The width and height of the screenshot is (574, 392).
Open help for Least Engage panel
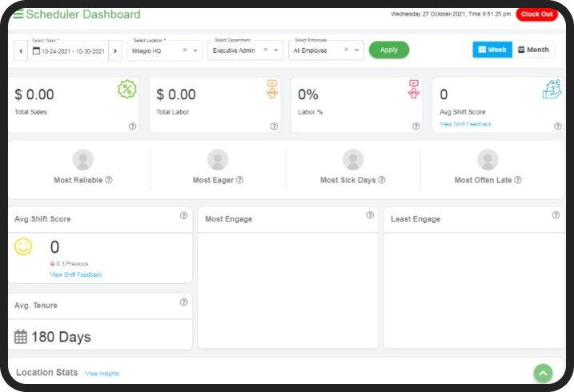[556, 215]
